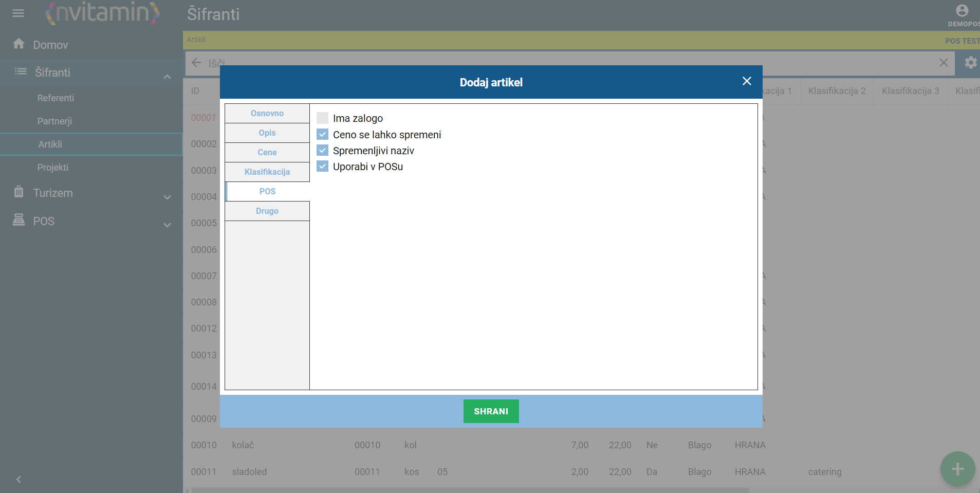The width and height of the screenshot is (980, 493).
Task: Click Klasifikacija 3 column header
Action: (x=910, y=91)
